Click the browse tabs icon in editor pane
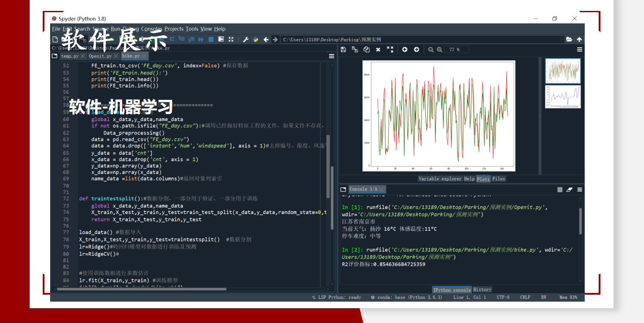 point(55,56)
